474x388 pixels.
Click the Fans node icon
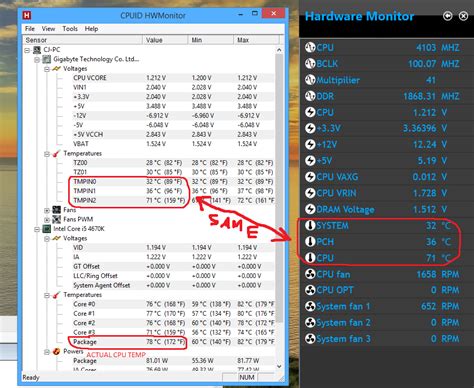(x=57, y=210)
